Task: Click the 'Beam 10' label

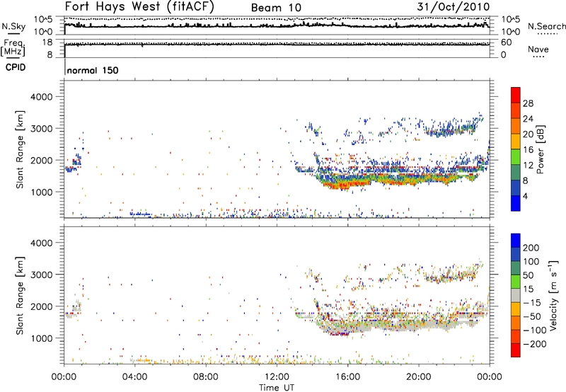Action: [276, 8]
